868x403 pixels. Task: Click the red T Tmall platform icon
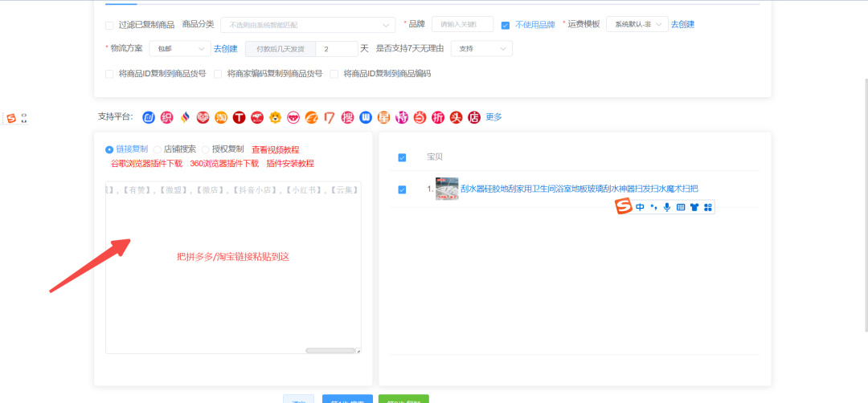[240, 117]
